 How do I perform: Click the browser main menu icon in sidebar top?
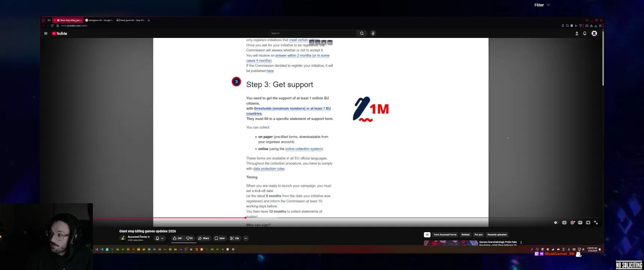[49, 20]
